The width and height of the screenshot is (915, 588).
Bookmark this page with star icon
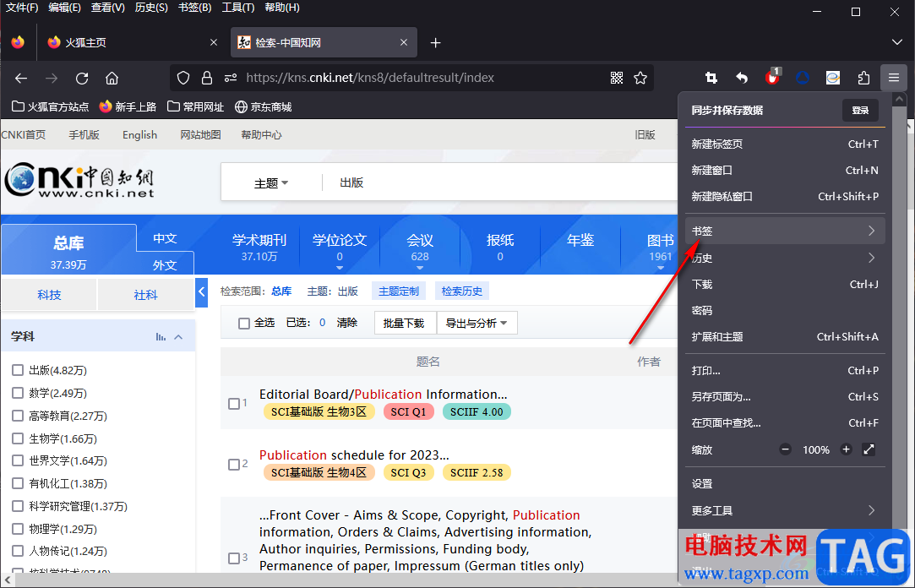[640, 79]
